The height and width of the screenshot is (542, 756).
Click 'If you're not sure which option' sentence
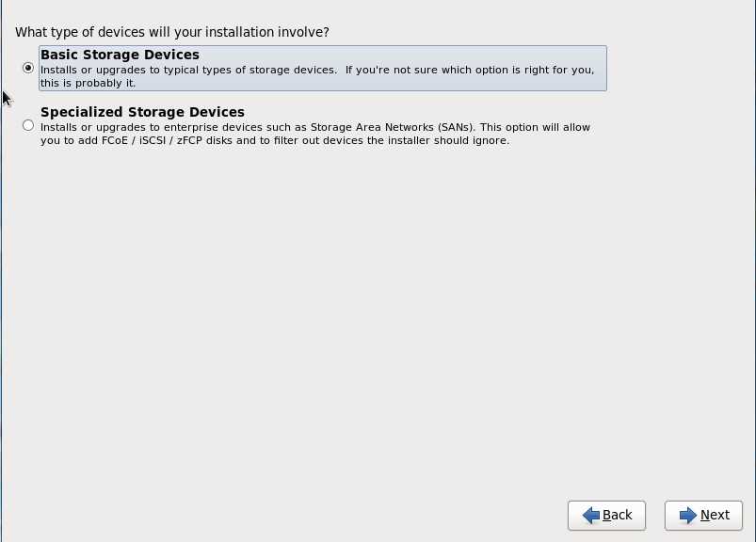point(470,70)
